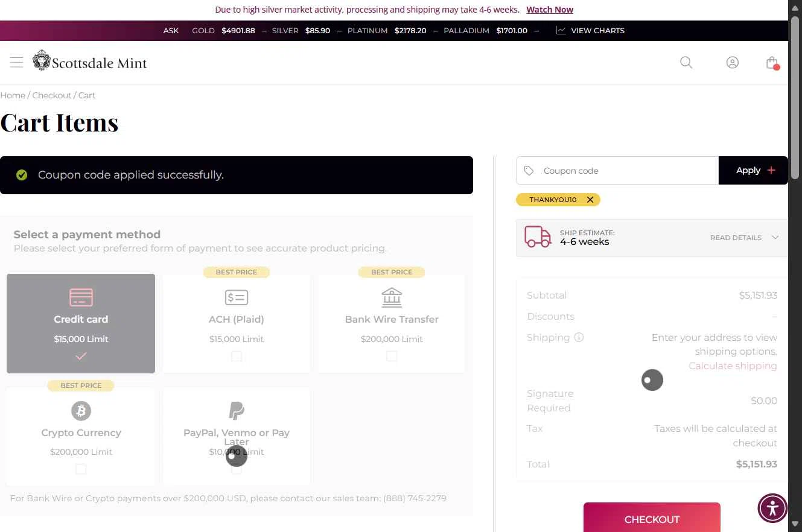
Task: Open the shopping bag cart icon
Action: tap(772, 62)
